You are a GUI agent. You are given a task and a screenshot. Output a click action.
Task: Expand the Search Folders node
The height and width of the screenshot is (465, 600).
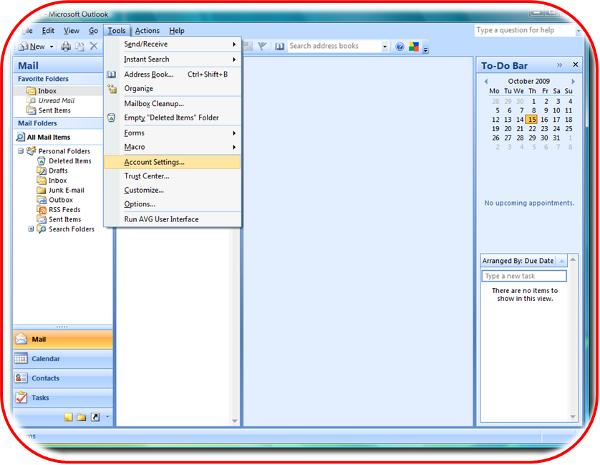pos(31,229)
